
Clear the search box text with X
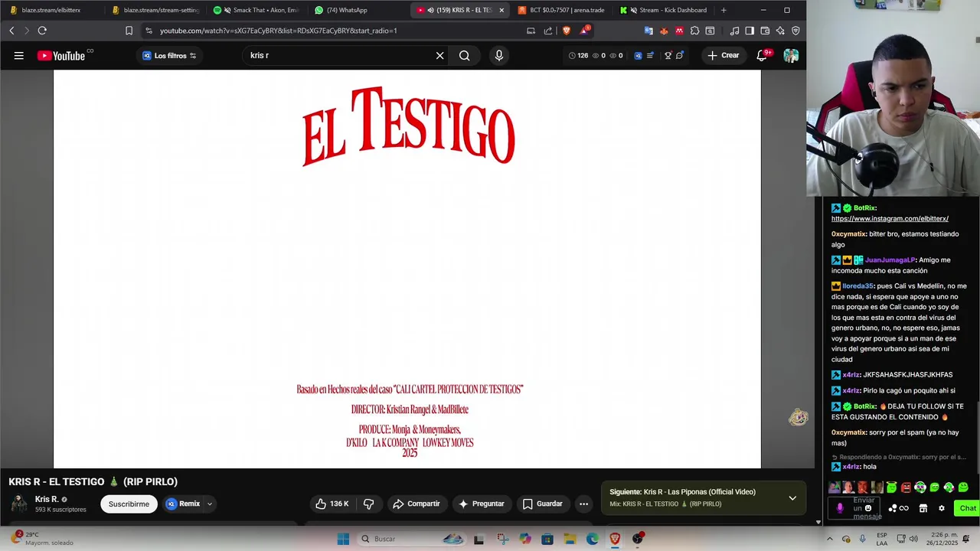[x=440, y=55]
